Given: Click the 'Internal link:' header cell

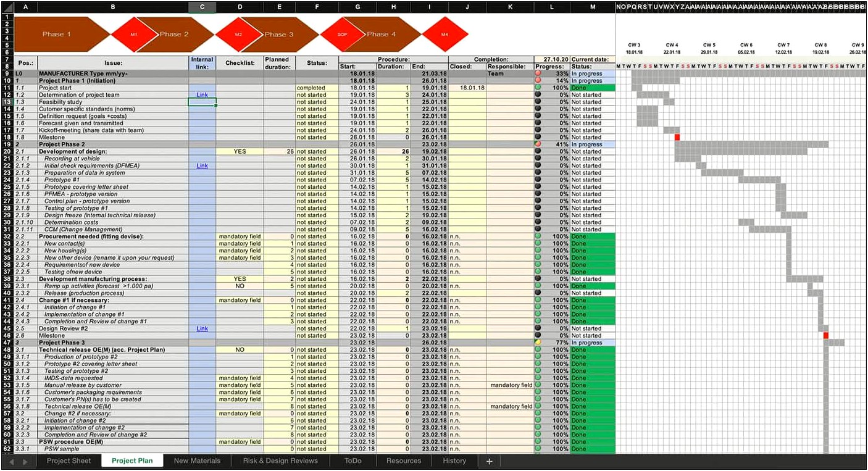Looking at the screenshot, I should [202, 63].
